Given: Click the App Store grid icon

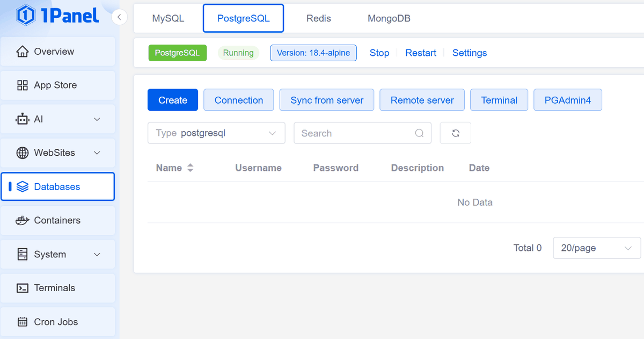Looking at the screenshot, I should coord(23,85).
